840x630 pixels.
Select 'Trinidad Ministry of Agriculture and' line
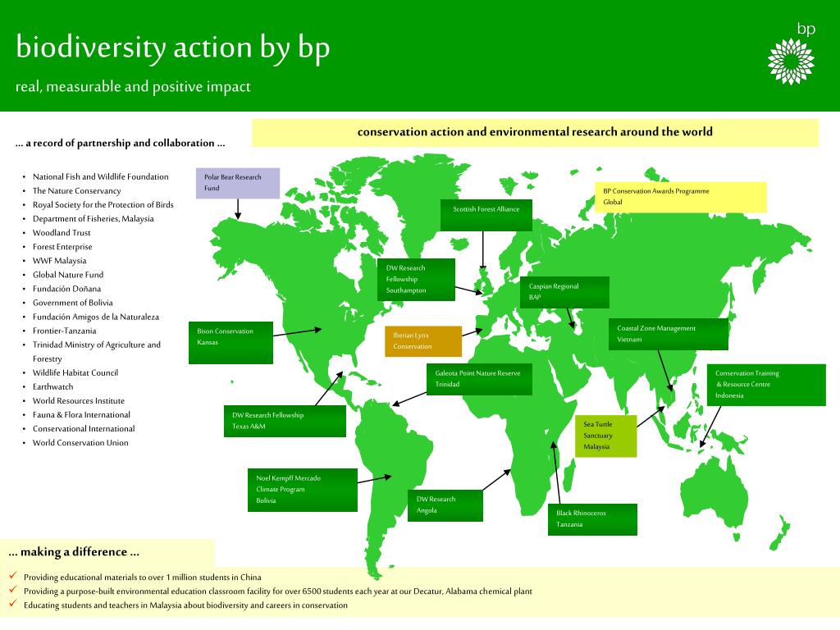97,345
